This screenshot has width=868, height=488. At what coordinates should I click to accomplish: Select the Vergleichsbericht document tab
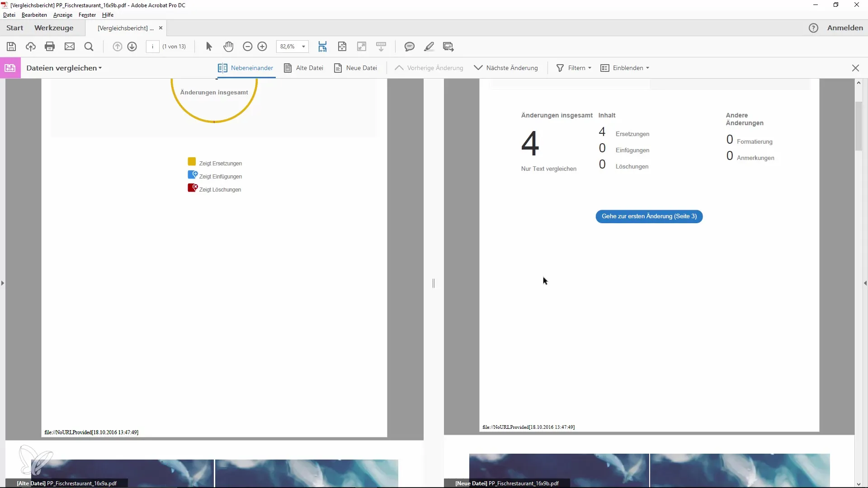click(125, 28)
